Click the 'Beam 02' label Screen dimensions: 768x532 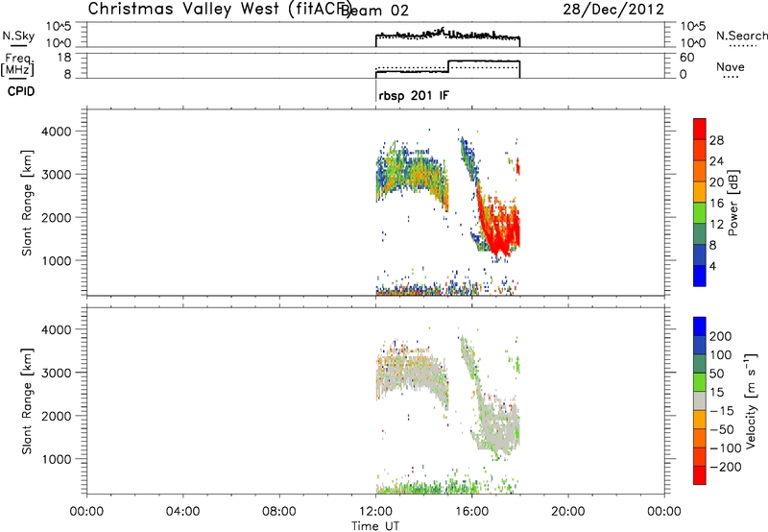coord(374,10)
